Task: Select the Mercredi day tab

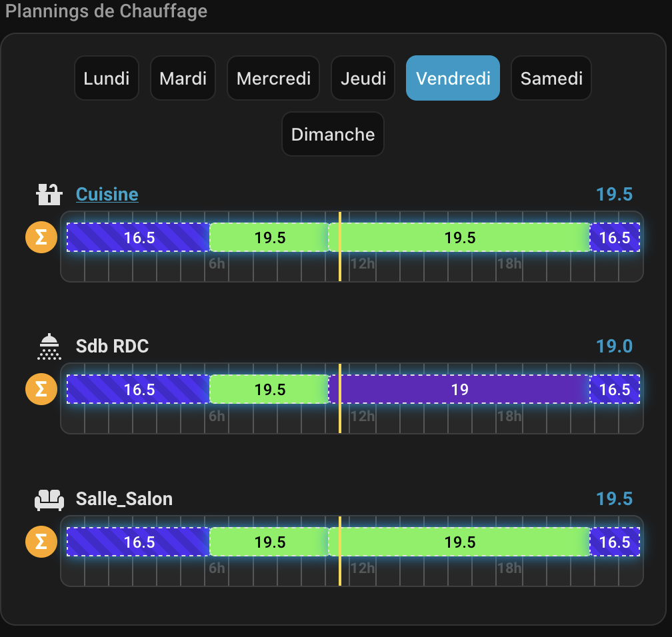Action: 273,78
